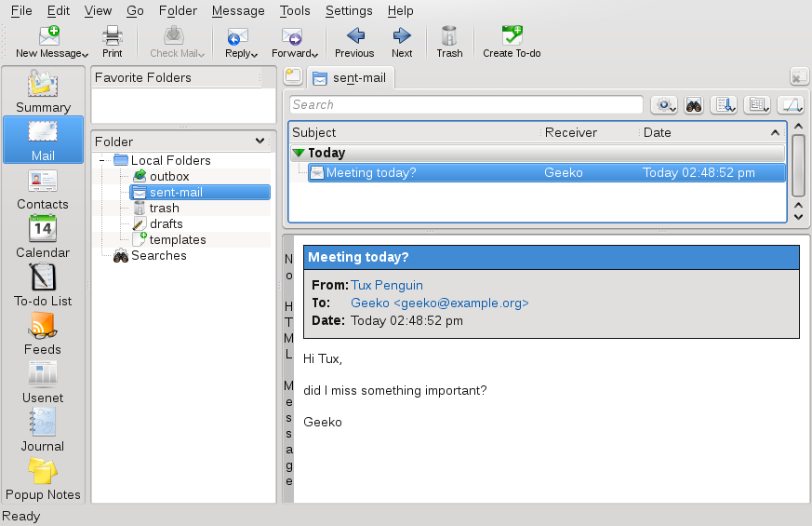
Task: Go to the Next message
Action: (402, 42)
